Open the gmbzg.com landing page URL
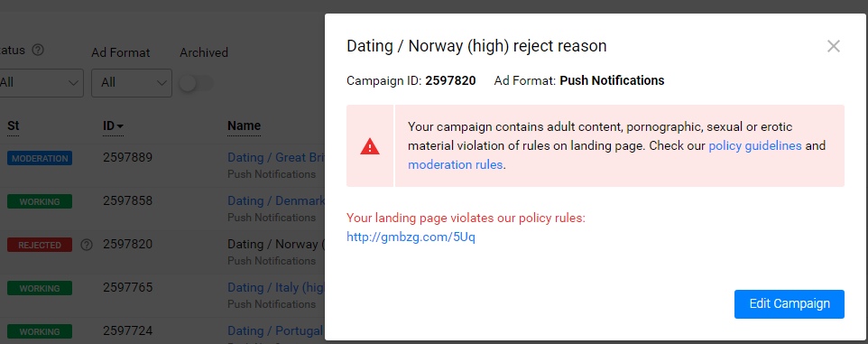 point(411,237)
